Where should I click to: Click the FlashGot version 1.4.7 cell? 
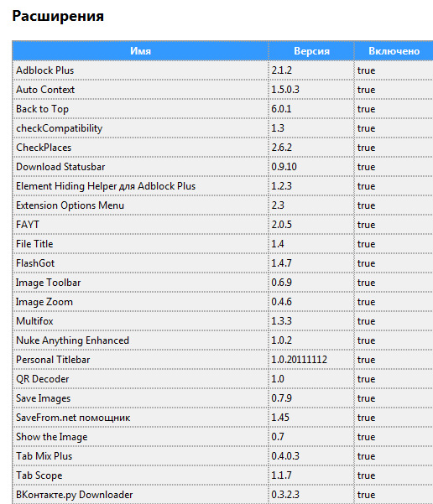(311, 263)
